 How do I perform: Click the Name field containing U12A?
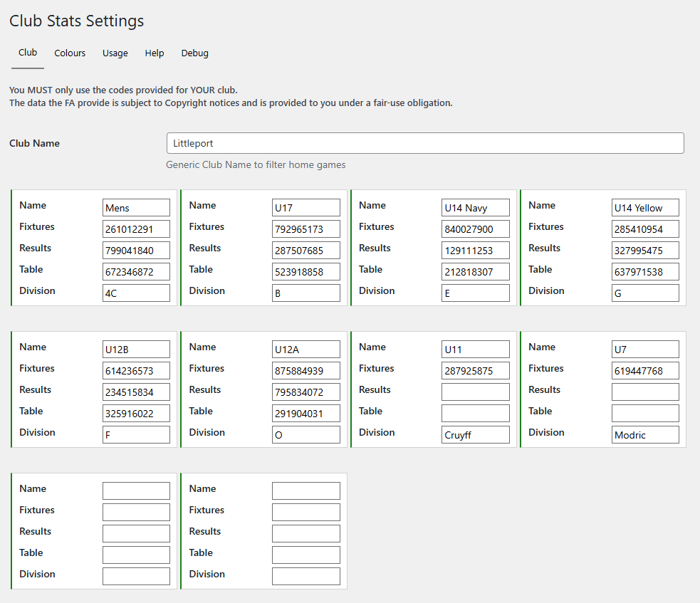(x=305, y=350)
